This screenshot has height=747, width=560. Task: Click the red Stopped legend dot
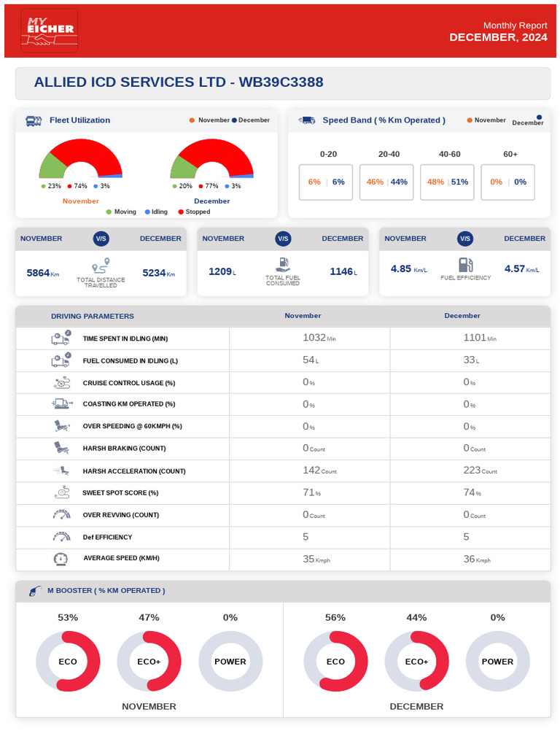pyautogui.click(x=181, y=212)
